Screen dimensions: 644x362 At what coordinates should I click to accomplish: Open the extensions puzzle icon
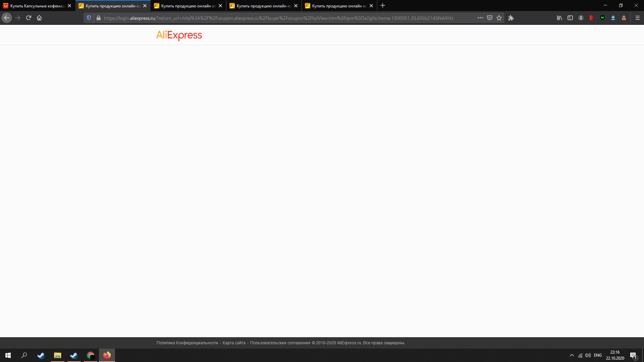click(x=511, y=18)
